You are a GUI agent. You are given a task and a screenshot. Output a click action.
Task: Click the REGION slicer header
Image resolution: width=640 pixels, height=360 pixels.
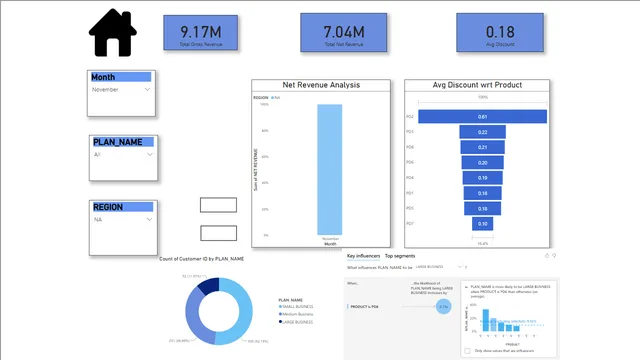(x=123, y=207)
